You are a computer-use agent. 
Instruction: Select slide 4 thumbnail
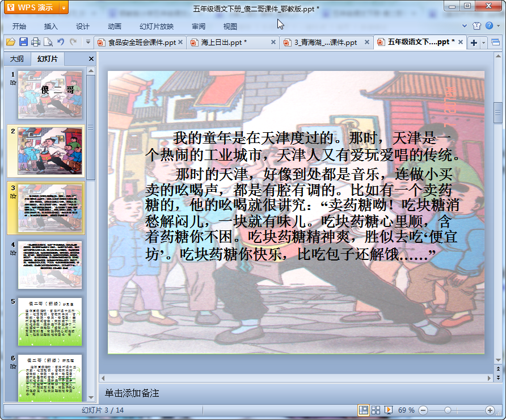tap(50, 264)
